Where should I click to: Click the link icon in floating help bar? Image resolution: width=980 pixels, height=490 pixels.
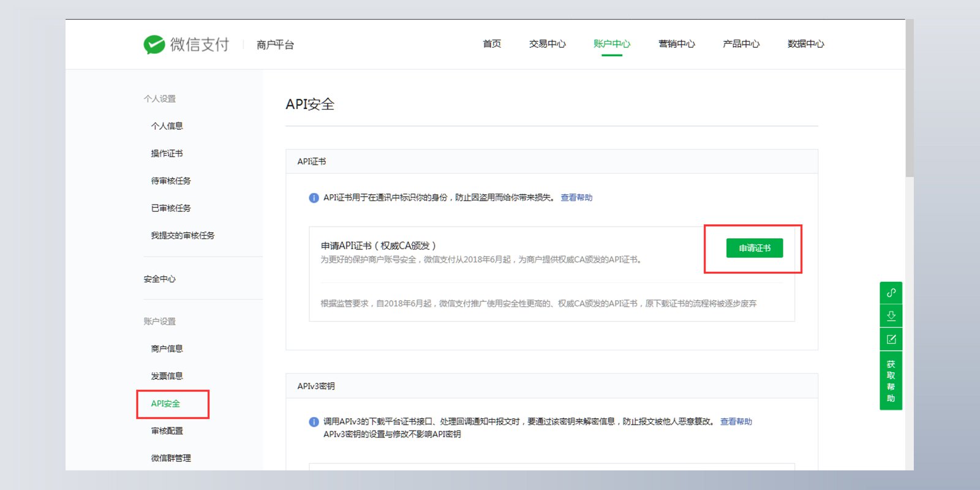891,293
